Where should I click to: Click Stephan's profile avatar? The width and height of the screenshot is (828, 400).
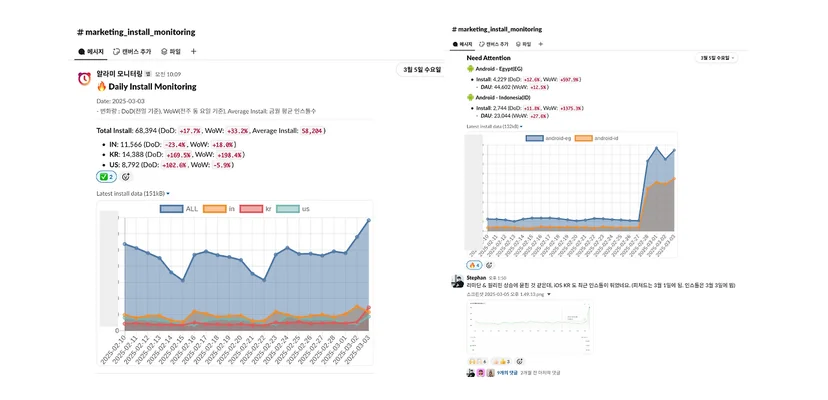pos(457,281)
